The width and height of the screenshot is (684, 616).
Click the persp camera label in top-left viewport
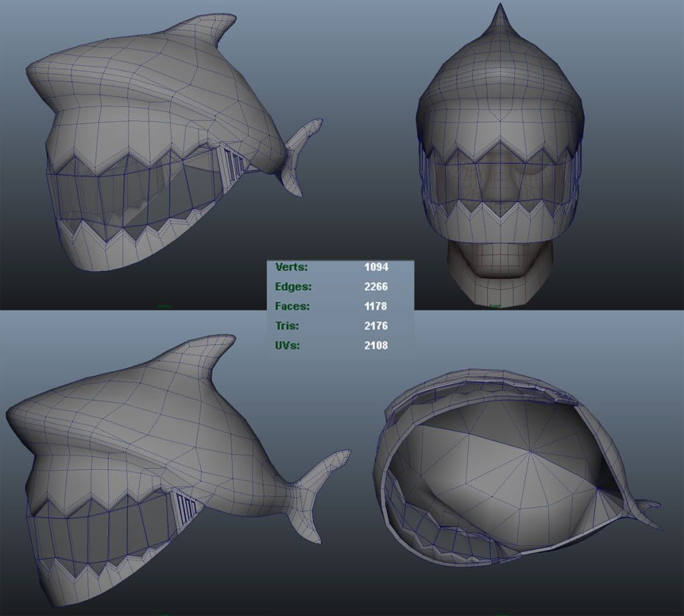[x=164, y=306]
